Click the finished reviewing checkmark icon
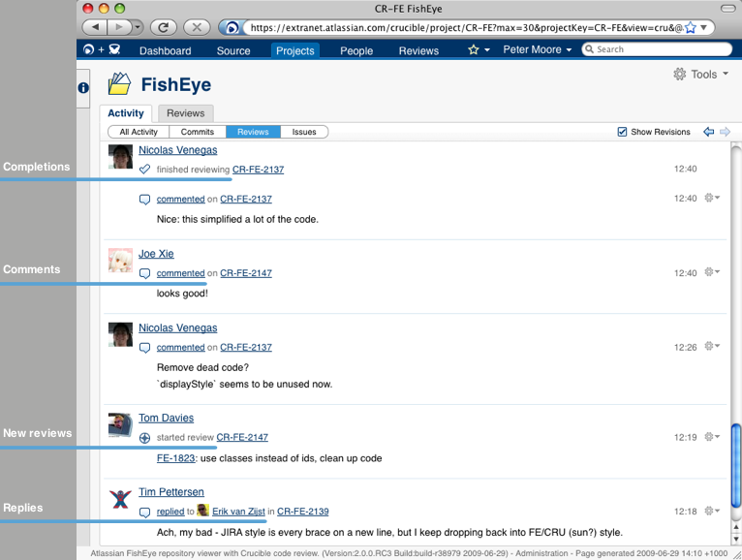742x560 pixels. click(x=144, y=169)
